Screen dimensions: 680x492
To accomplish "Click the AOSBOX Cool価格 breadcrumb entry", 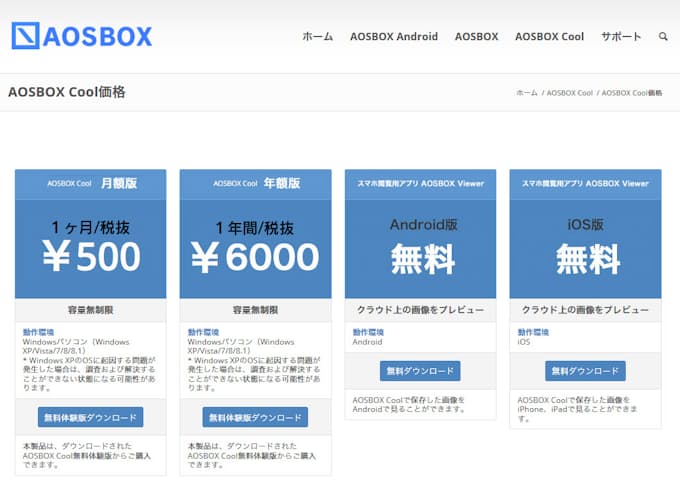I will (632, 93).
